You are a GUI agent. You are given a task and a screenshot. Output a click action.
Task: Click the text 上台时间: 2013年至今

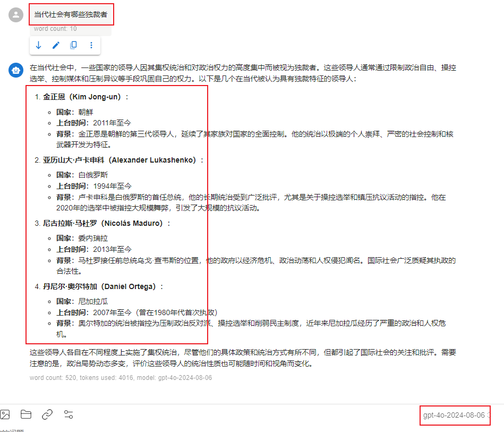pyautogui.click(x=94, y=249)
